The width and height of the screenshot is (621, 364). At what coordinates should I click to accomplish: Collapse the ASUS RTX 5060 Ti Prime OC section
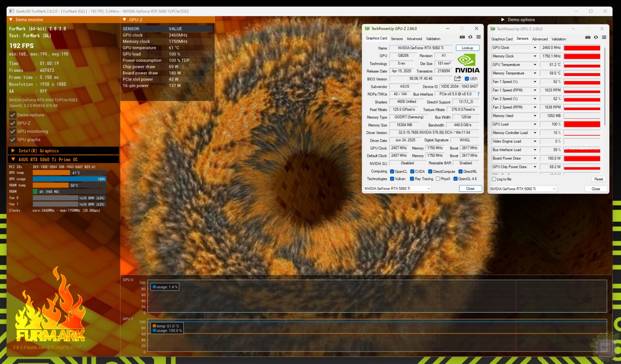(x=13, y=159)
